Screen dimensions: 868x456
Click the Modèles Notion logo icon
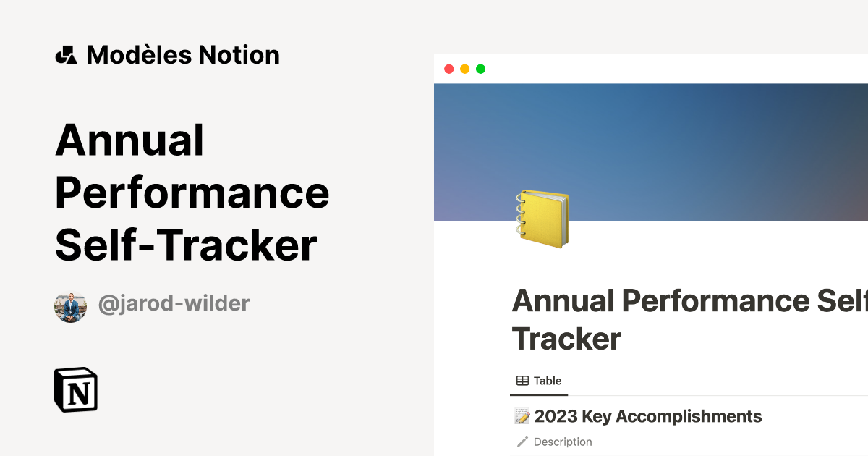(x=67, y=54)
